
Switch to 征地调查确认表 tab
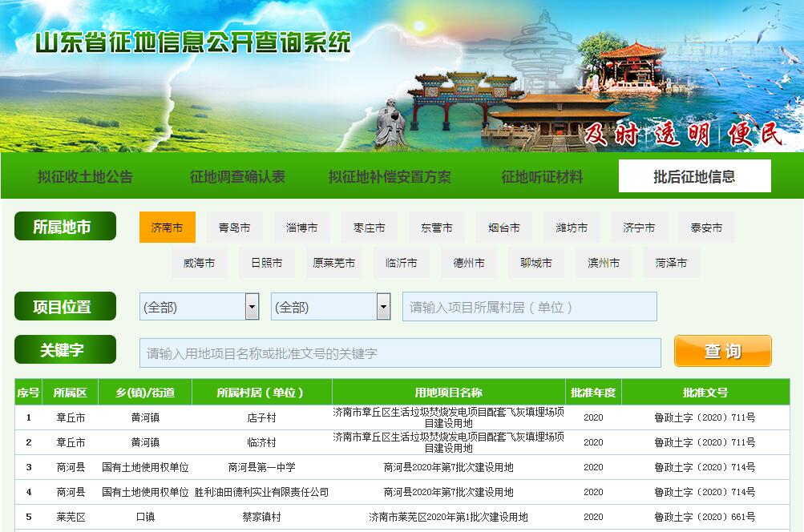(237, 177)
